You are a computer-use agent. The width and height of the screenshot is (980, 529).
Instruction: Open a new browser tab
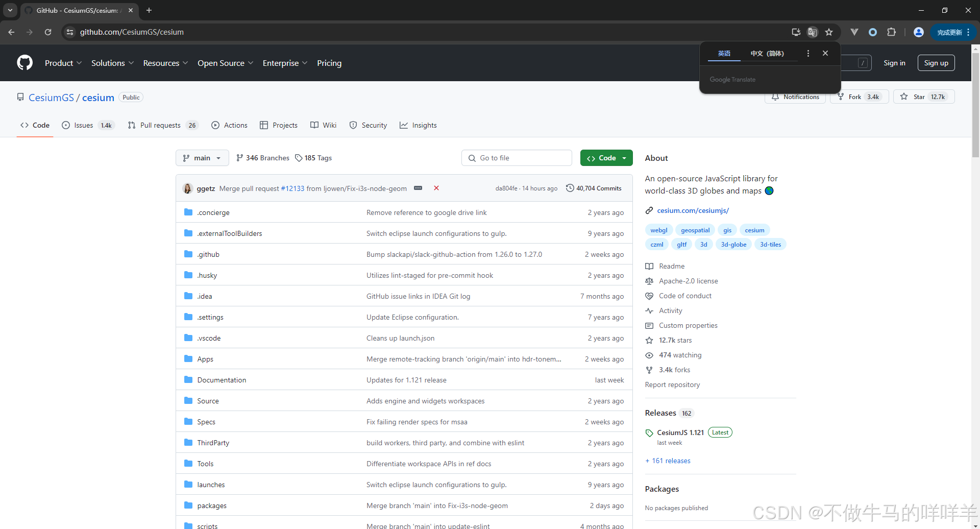(x=149, y=10)
